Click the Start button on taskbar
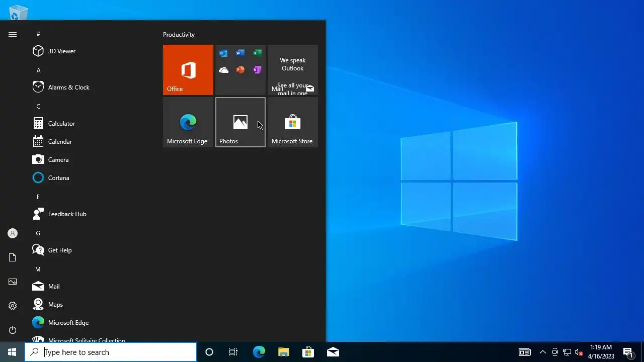Image resolution: width=644 pixels, height=362 pixels. (12, 352)
